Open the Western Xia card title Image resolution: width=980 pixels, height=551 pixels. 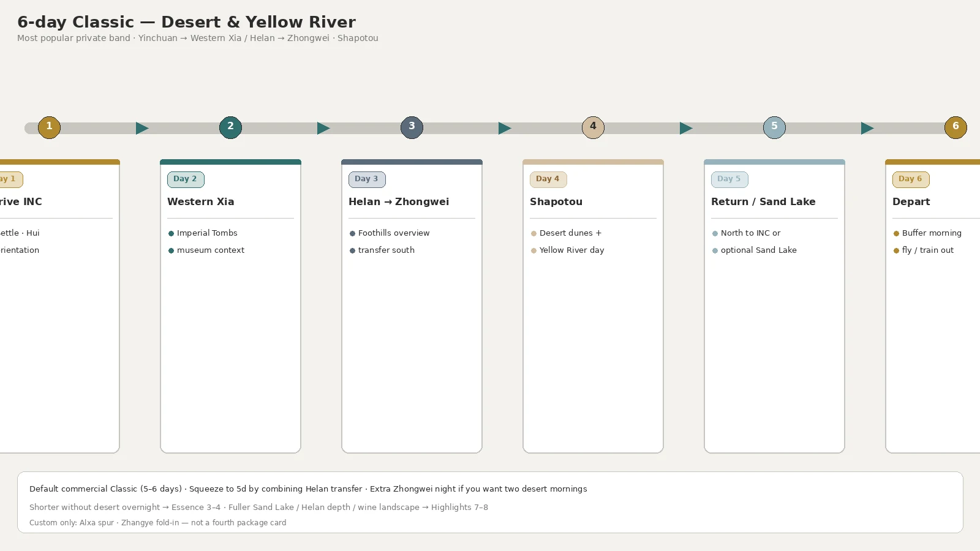click(201, 201)
